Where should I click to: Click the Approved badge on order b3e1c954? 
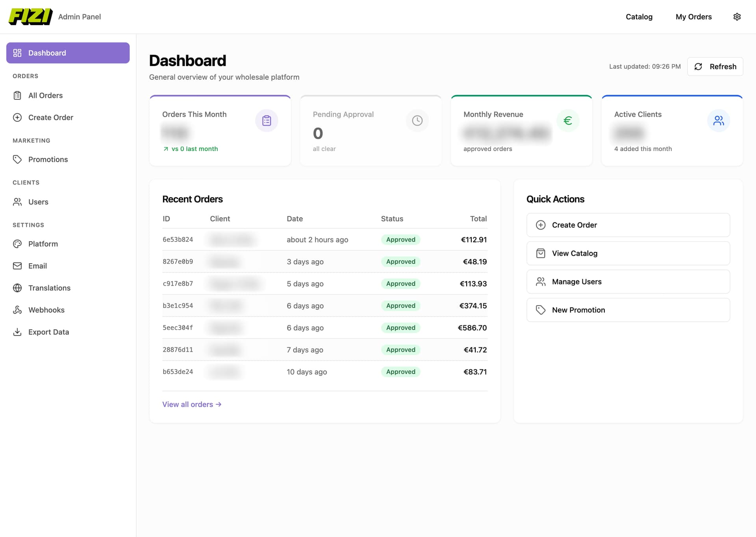(x=400, y=305)
